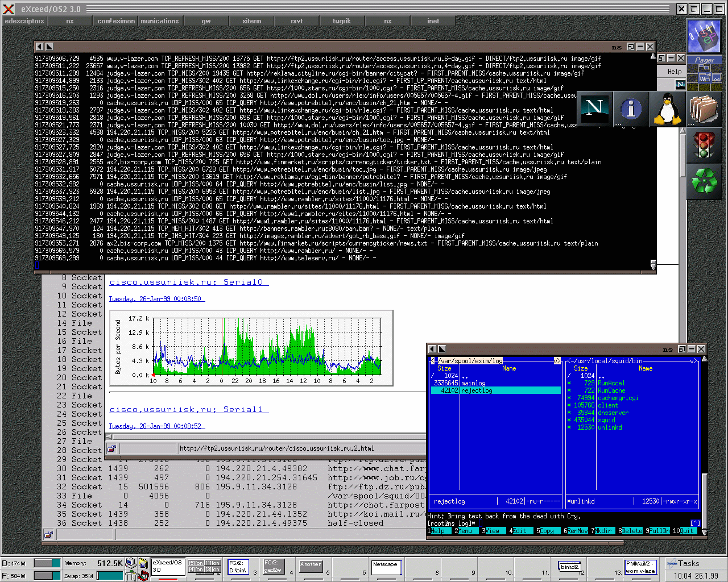This screenshot has width=728, height=582.
Task: Click 3View in the file manager key bar
Action: (493, 531)
